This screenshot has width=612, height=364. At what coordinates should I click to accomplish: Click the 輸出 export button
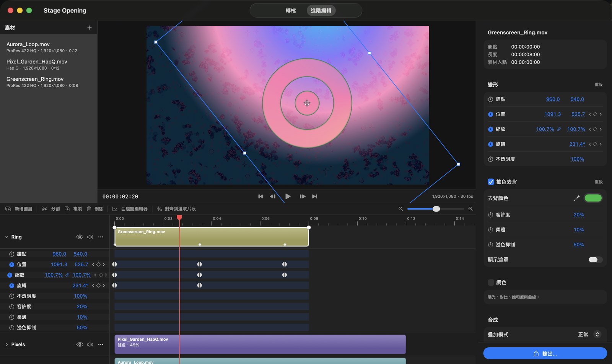click(545, 354)
